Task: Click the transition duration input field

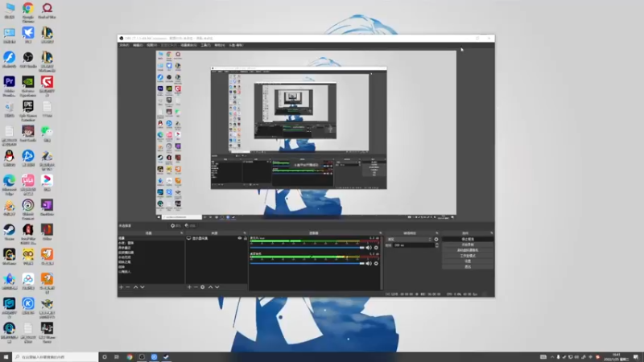Action: pos(414,245)
